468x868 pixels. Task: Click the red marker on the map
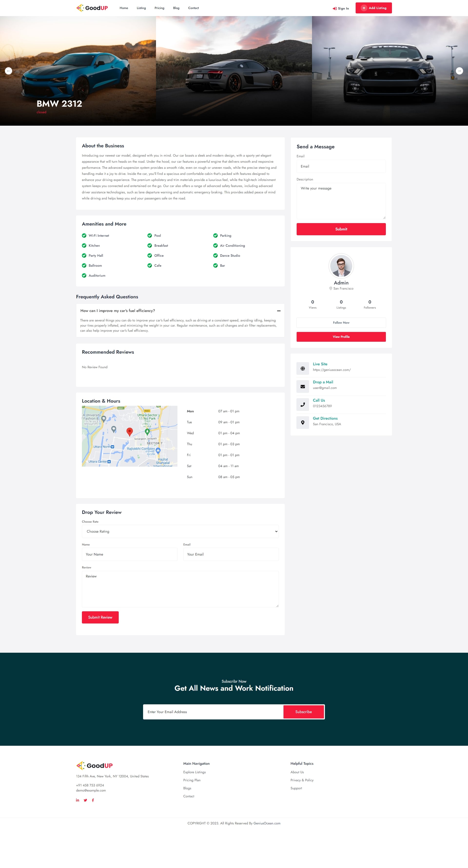coord(129,431)
